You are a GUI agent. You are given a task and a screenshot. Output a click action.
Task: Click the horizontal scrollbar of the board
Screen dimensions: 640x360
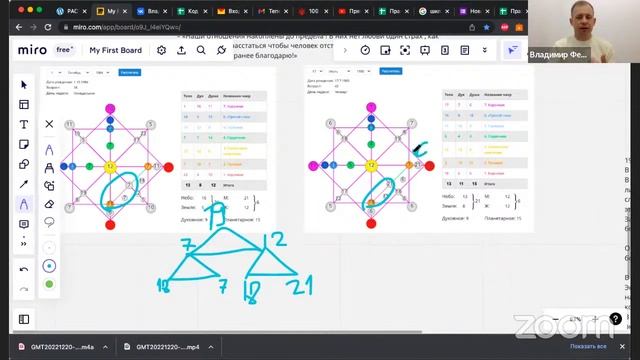click(217, 332)
